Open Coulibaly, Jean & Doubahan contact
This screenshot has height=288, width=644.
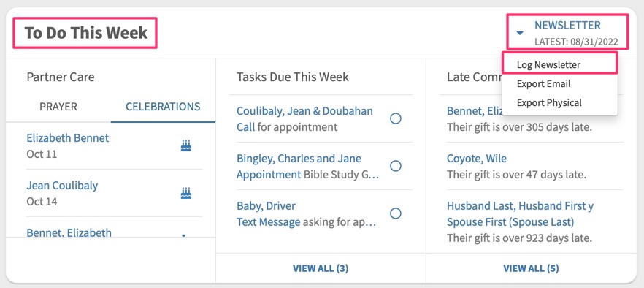pos(304,111)
